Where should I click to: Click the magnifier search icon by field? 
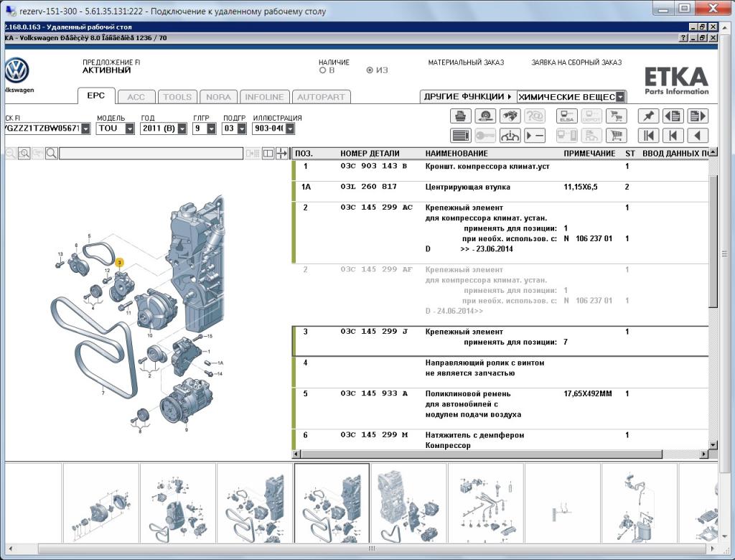52,154
